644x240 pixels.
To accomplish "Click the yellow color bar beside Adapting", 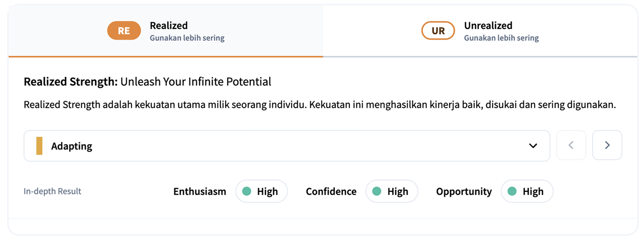I will click(39, 146).
